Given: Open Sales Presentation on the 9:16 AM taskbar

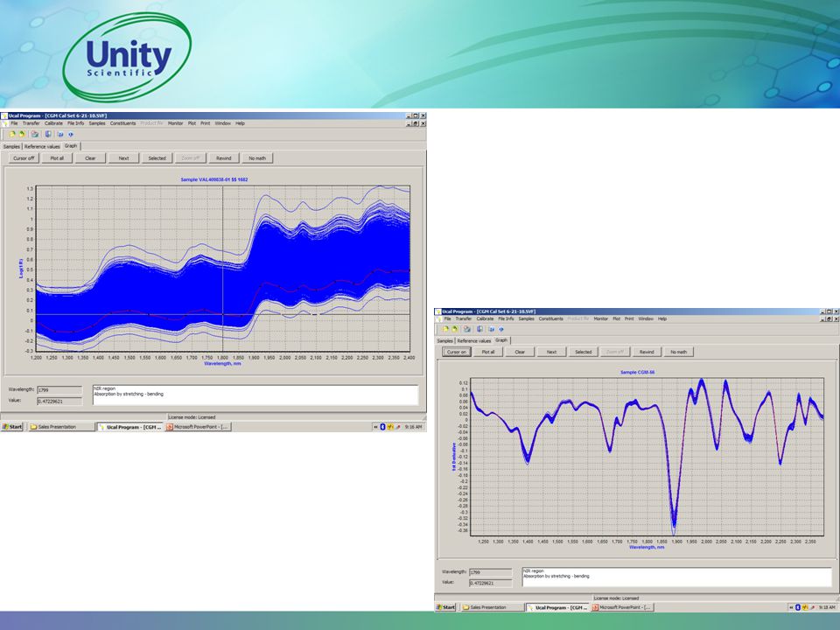Looking at the screenshot, I should point(60,427).
